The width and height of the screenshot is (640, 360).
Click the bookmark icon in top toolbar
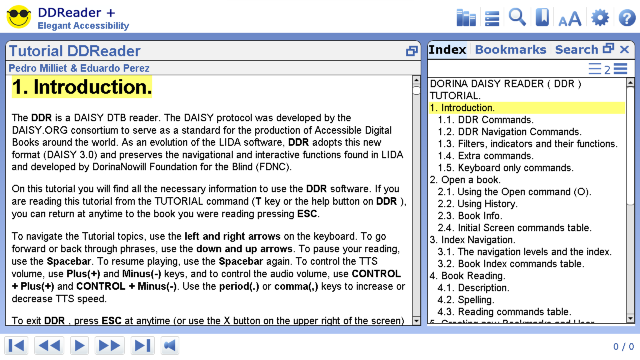click(x=542, y=18)
